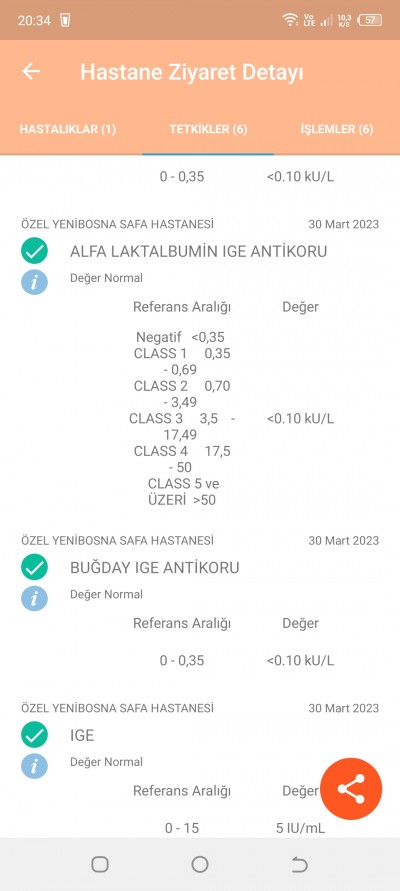
Task: Tap green checkmark beside Alfa Laktalbumin IGE
Action: (35, 251)
